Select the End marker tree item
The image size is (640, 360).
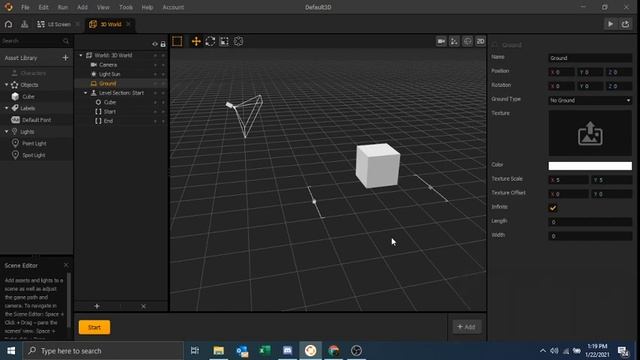(108, 121)
